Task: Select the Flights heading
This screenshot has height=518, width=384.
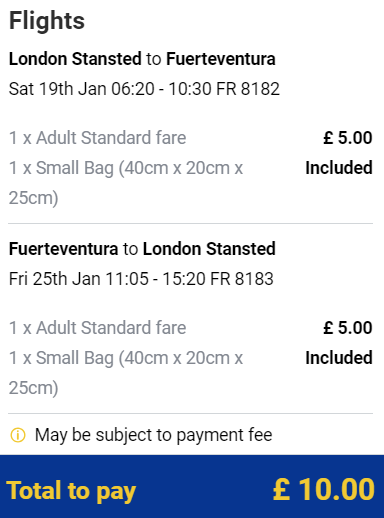Action: click(x=47, y=21)
